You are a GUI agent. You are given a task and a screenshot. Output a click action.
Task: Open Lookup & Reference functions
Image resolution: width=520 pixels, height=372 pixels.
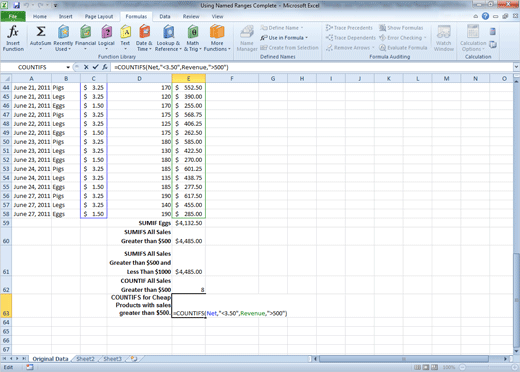[x=168, y=38]
